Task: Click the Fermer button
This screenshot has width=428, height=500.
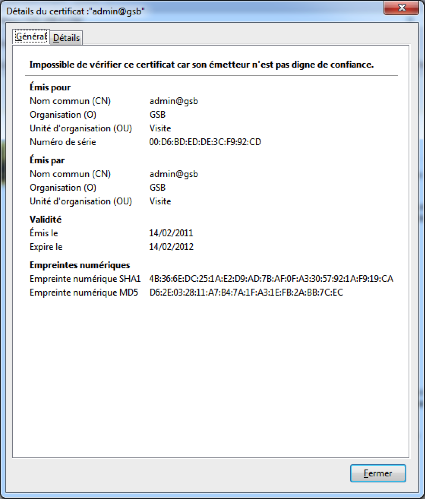Action: point(378,473)
